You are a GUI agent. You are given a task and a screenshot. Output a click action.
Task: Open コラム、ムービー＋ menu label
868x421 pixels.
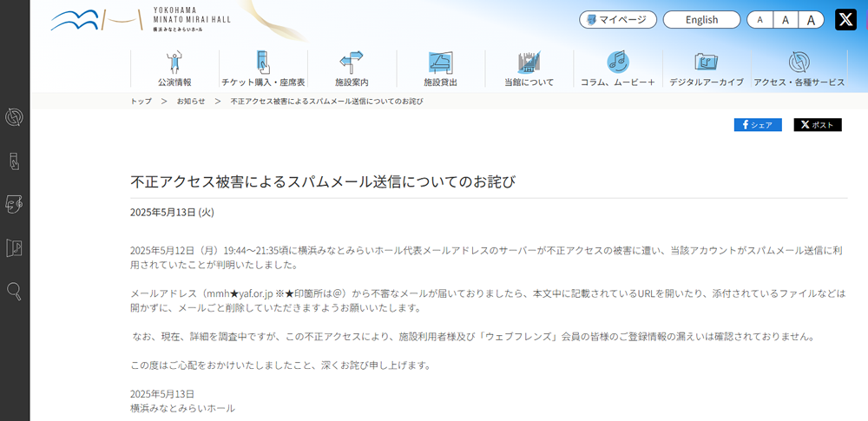(x=618, y=82)
